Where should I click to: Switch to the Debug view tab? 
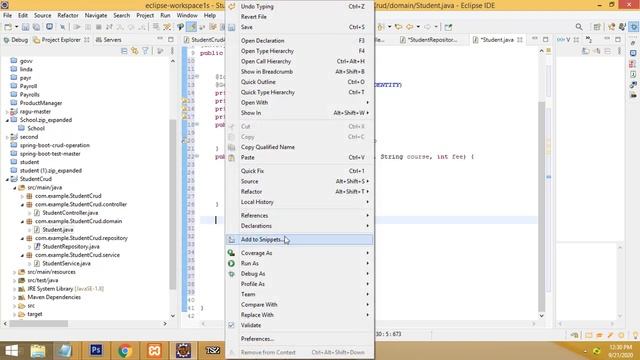[x=16, y=40]
